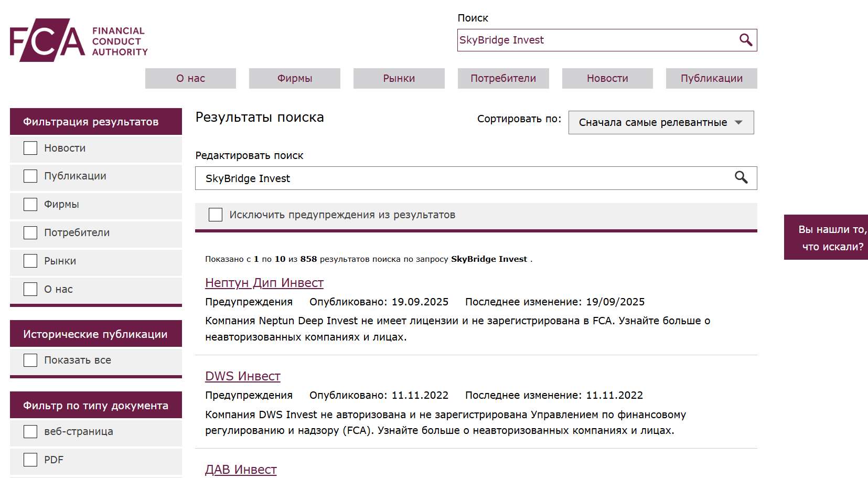Click the FCA logo in the header
The width and height of the screenshot is (868, 478).
coord(79,40)
